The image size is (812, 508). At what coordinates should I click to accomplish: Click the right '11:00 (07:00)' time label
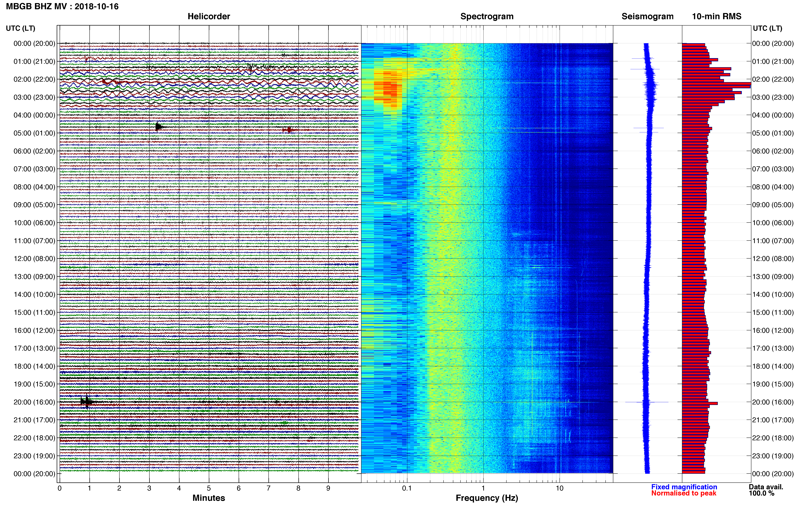[773, 241]
